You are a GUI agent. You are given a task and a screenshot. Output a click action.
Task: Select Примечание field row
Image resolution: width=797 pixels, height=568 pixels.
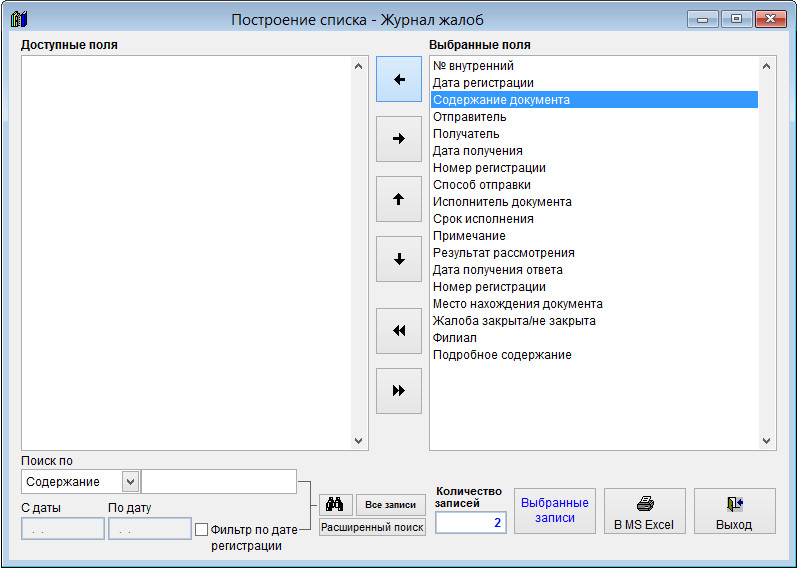[x=594, y=236]
